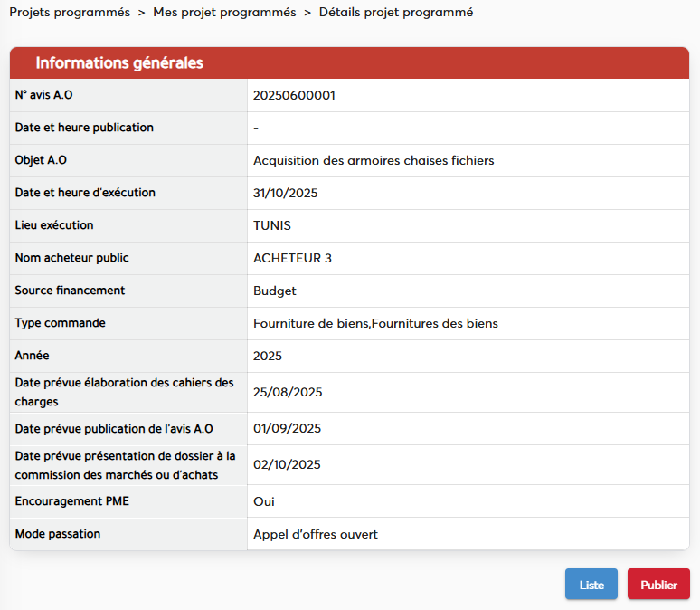Click the Informations générales panel header

[x=119, y=63]
